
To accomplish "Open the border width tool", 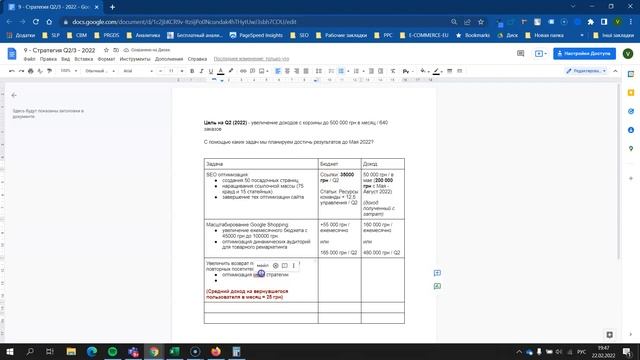I will (449, 71).
